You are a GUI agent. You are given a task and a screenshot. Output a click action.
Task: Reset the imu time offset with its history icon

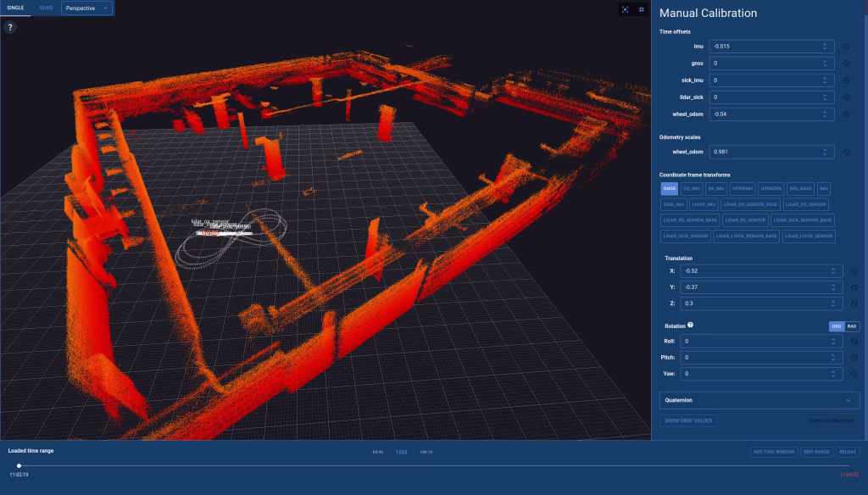coord(847,46)
